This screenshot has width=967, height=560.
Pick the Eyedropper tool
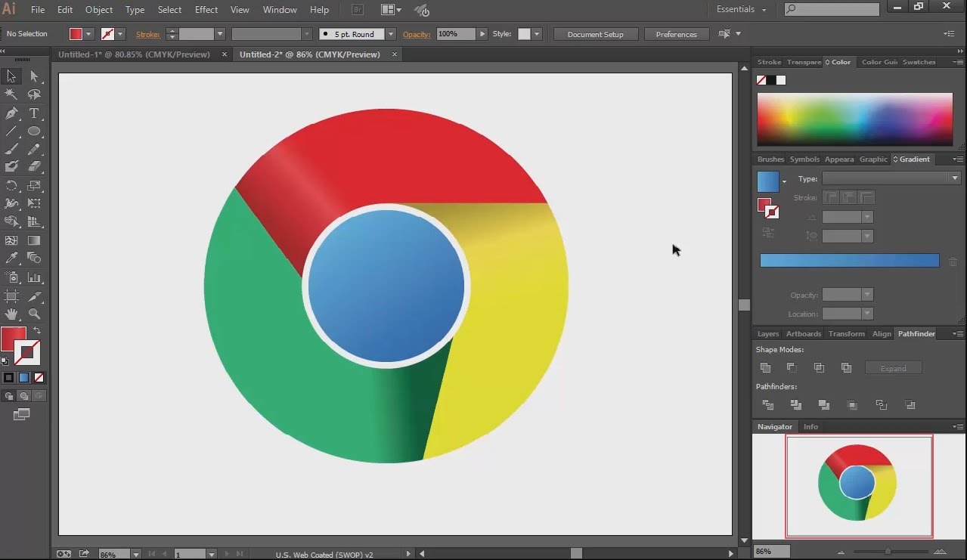pos(11,258)
